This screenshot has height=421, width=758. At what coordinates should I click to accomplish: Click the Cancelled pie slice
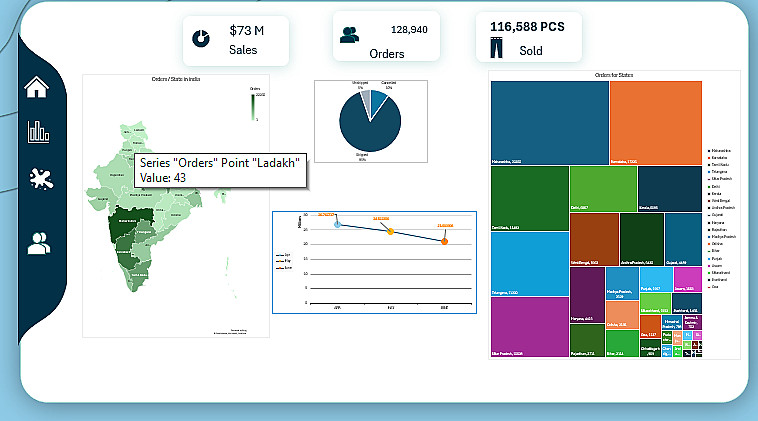(378, 101)
